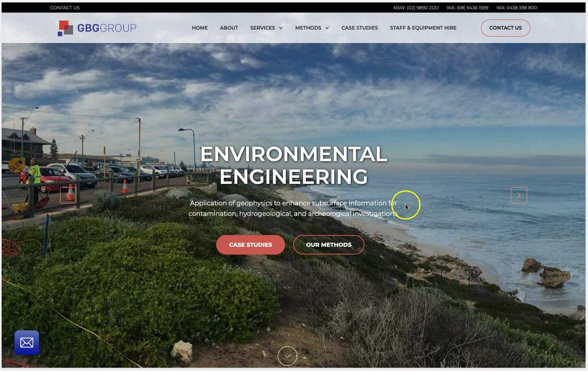Click the outlined Contact Us button
588x371 pixels.
tap(505, 28)
